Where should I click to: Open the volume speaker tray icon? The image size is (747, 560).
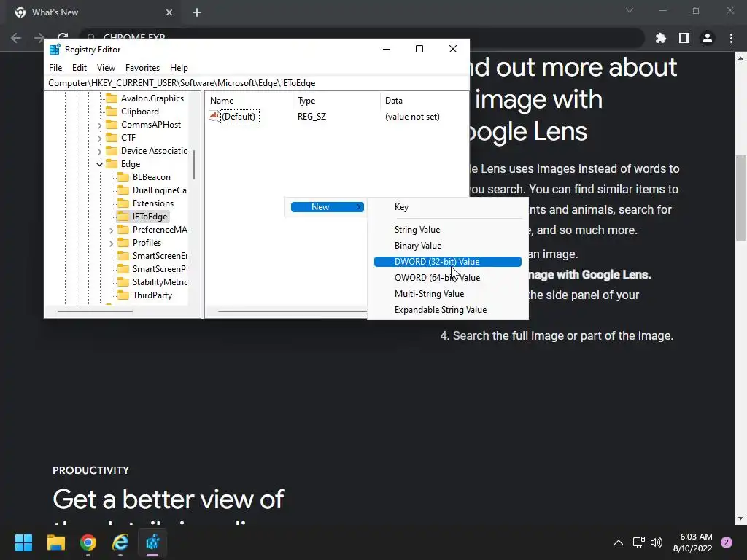[657, 542]
